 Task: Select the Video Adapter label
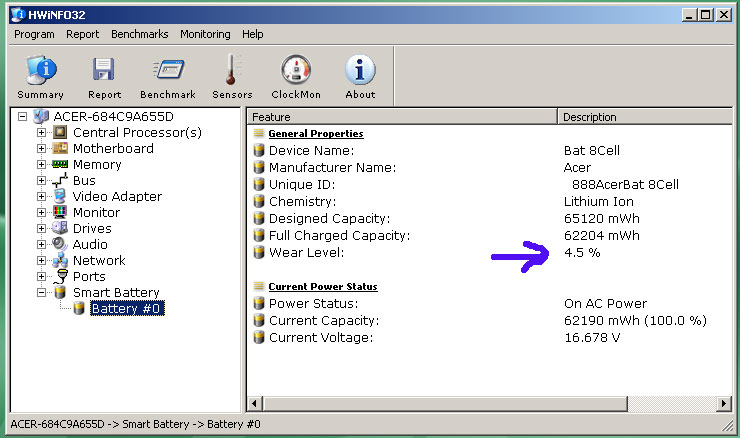click(117, 196)
